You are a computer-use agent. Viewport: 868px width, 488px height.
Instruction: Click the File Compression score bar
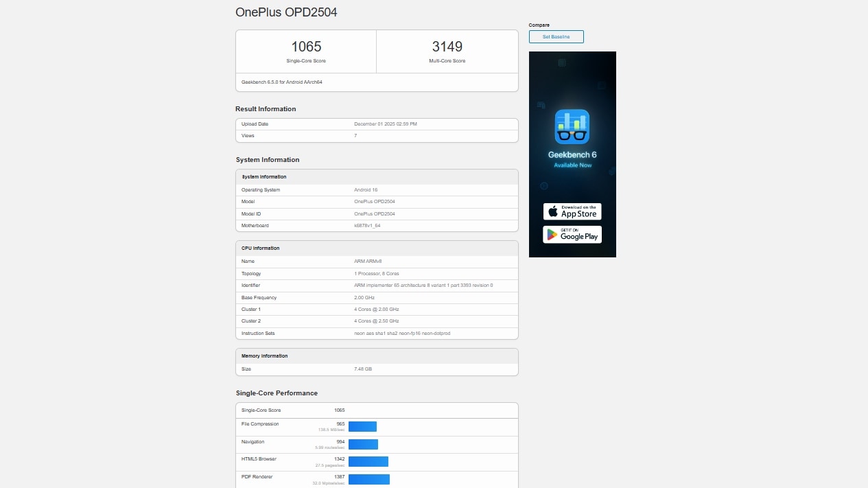click(363, 426)
